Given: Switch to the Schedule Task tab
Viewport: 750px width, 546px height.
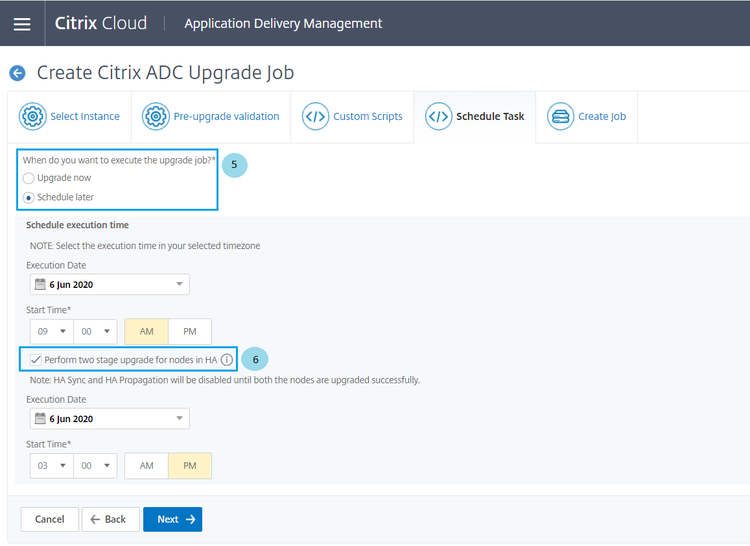Looking at the screenshot, I should click(x=475, y=117).
